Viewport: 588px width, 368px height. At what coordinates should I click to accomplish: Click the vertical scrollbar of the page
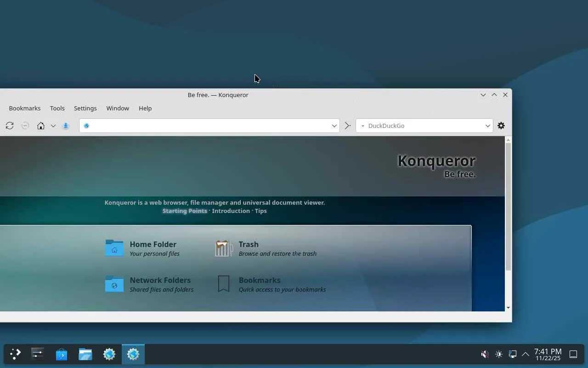coord(508,207)
